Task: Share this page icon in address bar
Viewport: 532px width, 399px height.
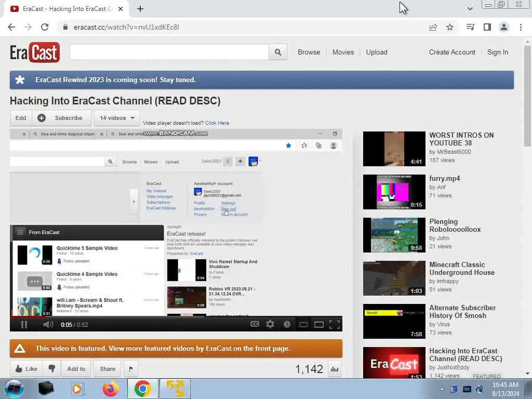Action: click(433, 27)
